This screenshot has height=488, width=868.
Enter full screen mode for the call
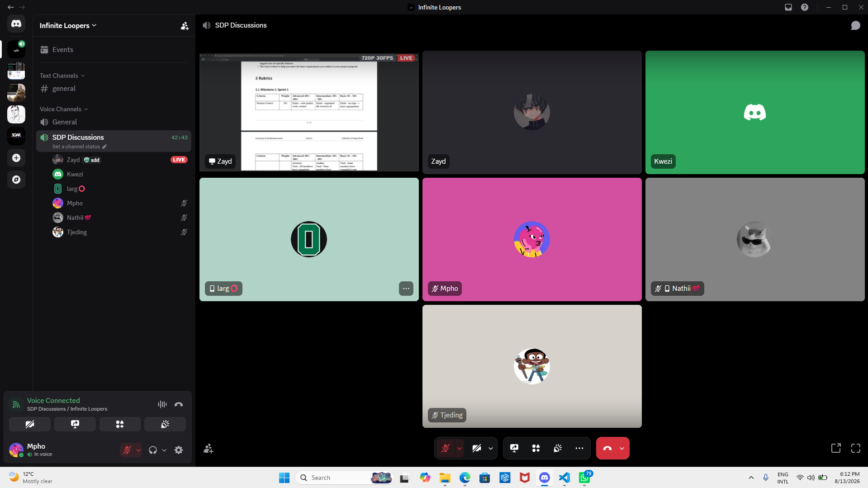856,448
